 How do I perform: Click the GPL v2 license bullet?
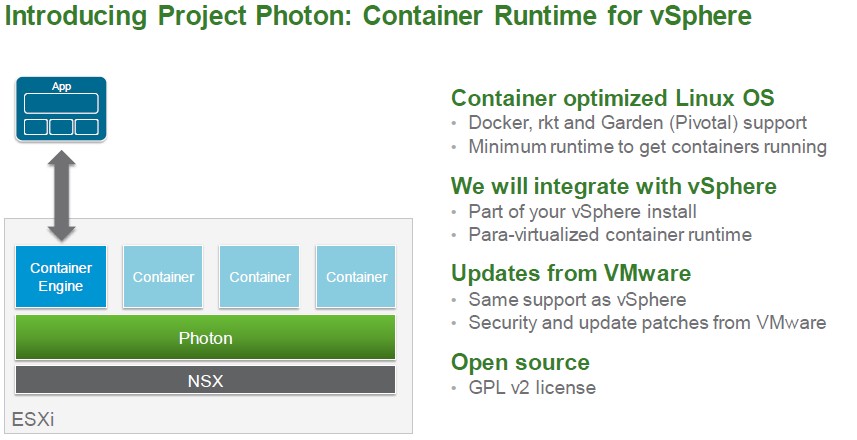point(532,388)
